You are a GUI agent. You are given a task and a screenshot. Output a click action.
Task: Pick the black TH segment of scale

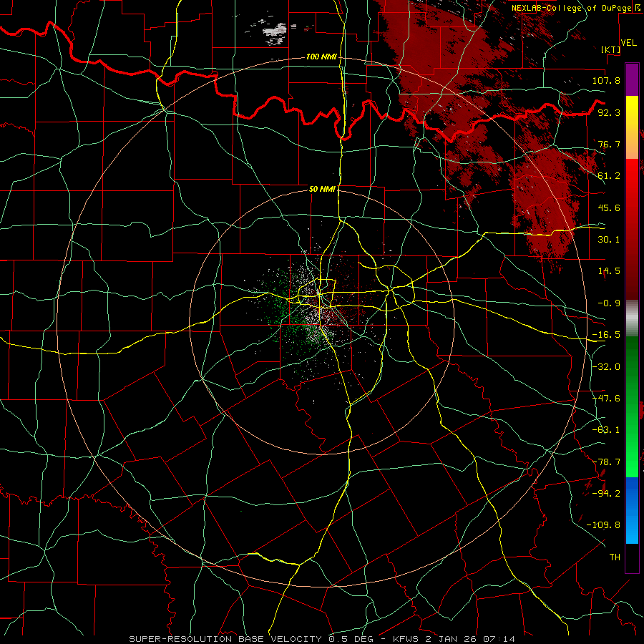point(632,557)
